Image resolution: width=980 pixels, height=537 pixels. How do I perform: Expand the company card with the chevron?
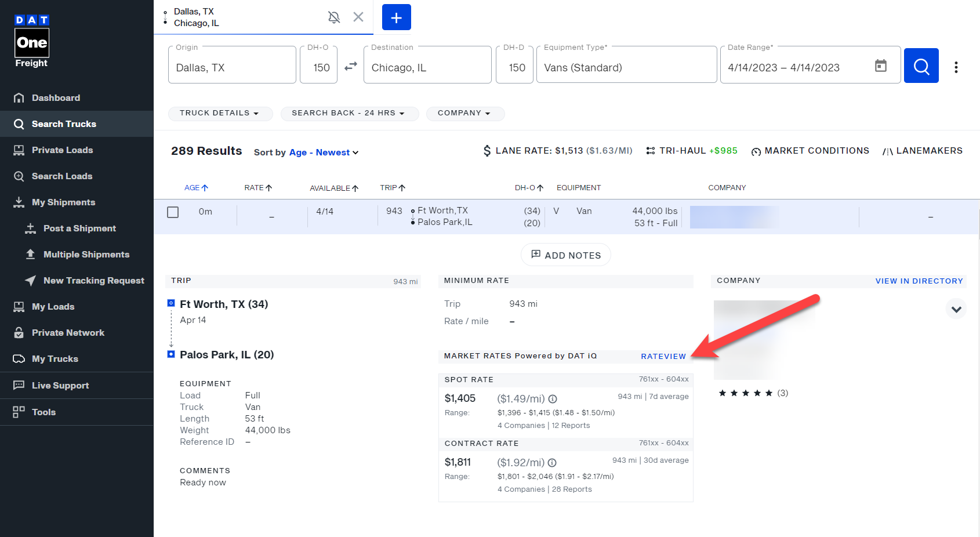[956, 309]
